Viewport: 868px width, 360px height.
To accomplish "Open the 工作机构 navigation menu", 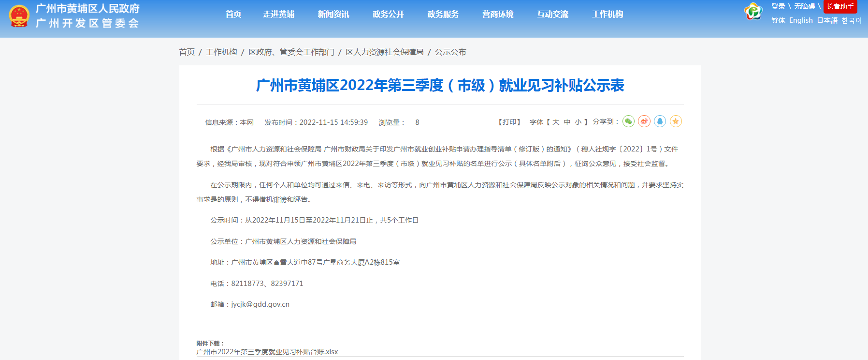I will click(x=608, y=15).
